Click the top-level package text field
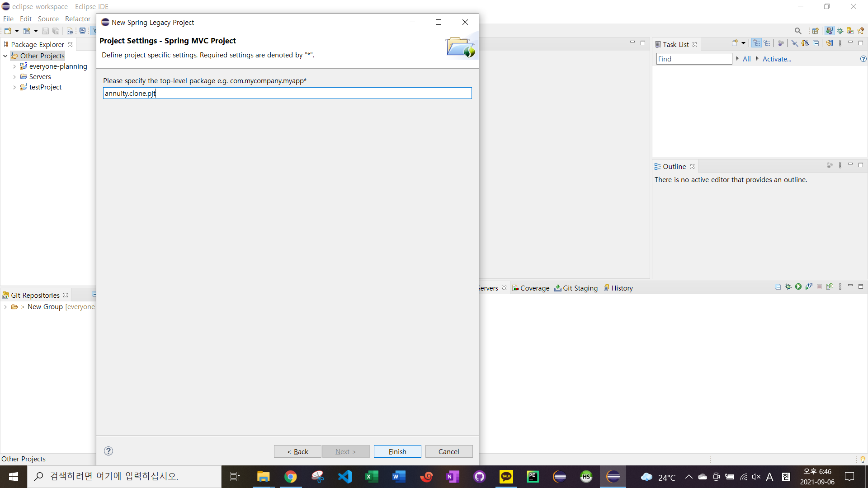The width and height of the screenshot is (868, 488). 287,93
